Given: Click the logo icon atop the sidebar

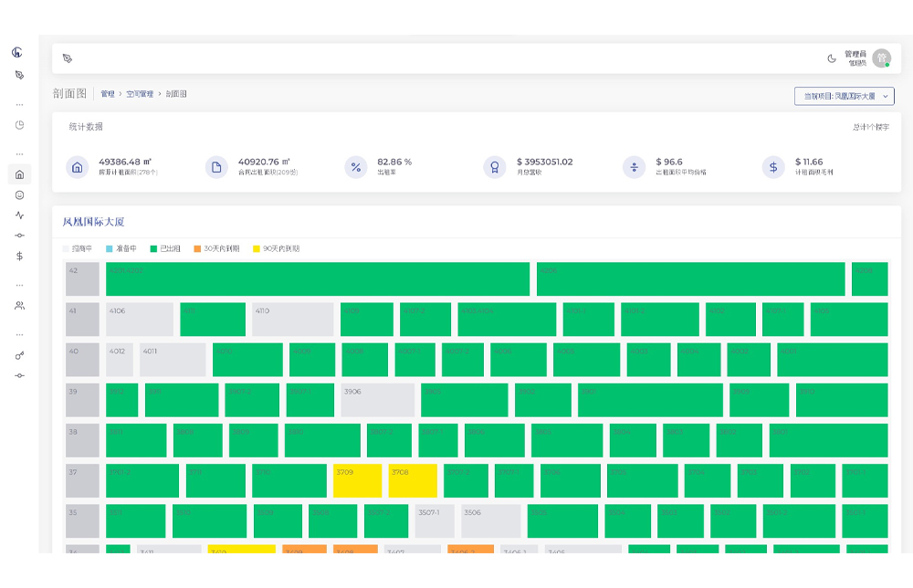Looking at the screenshot, I should (17, 52).
